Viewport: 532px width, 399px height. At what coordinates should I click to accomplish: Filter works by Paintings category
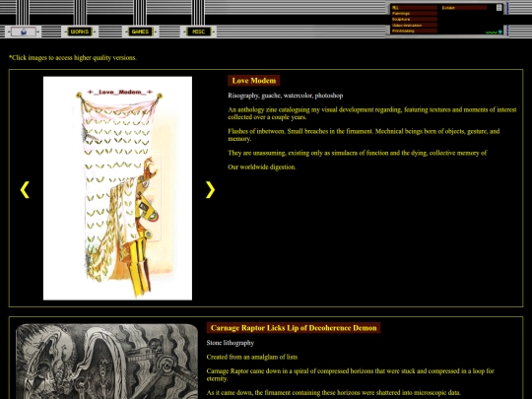click(414, 14)
